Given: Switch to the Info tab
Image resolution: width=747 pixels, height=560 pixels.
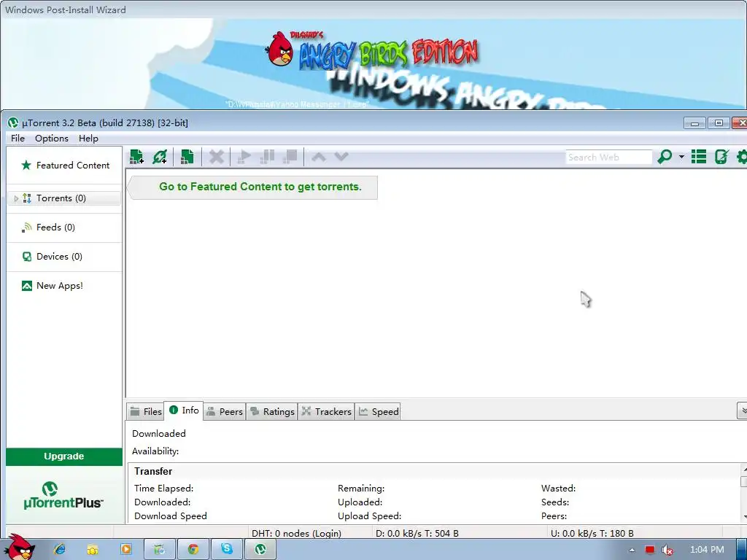Looking at the screenshot, I should (184, 411).
